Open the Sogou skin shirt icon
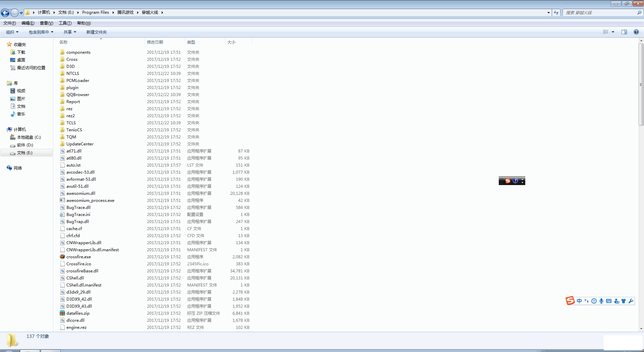 click(x=624, y=301)
